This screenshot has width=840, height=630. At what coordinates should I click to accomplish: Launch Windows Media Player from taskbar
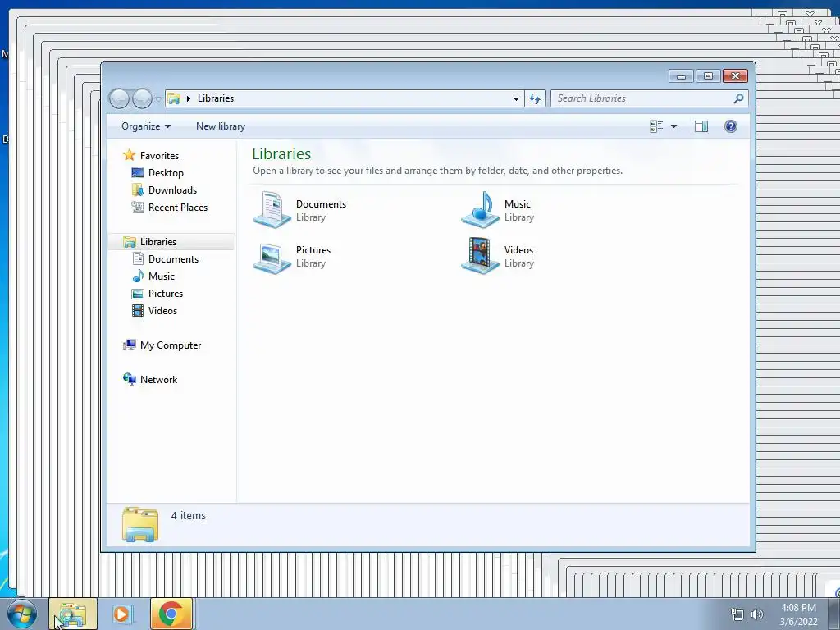[x=122, y=614]
